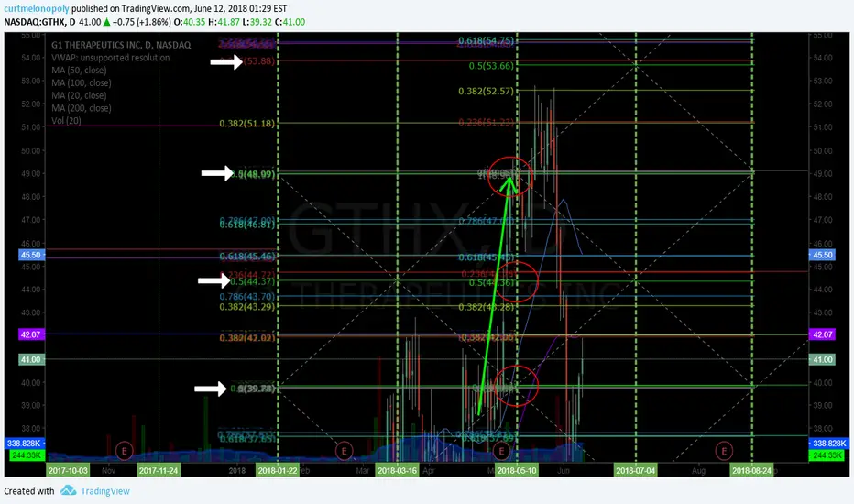Select the MA (50, close) indicator legend

(x=79, y=71)
